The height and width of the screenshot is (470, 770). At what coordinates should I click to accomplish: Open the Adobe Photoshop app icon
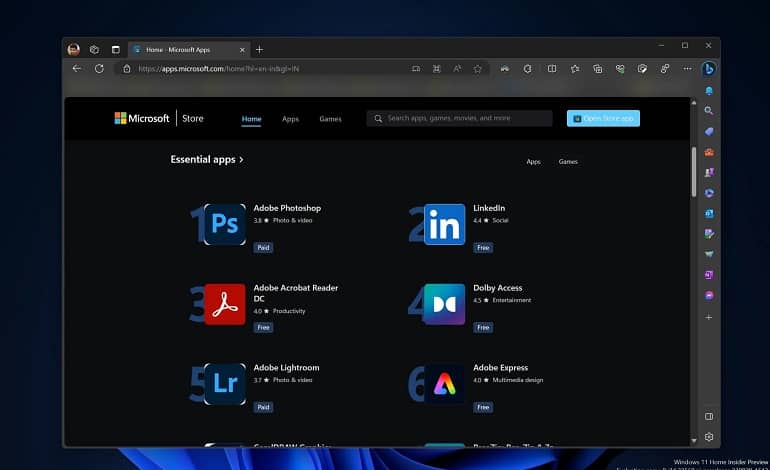pos(225,224)
